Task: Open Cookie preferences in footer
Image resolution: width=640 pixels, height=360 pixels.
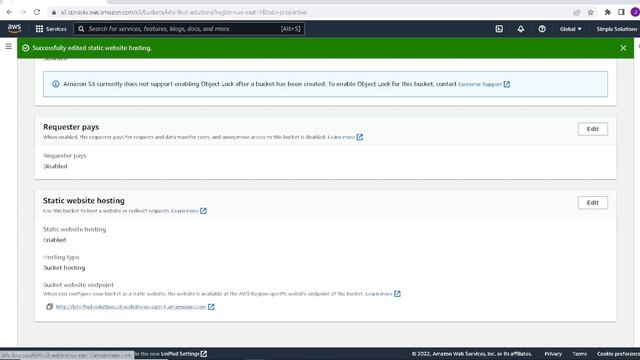Action: pyautogui.click(x=618, y=354)
